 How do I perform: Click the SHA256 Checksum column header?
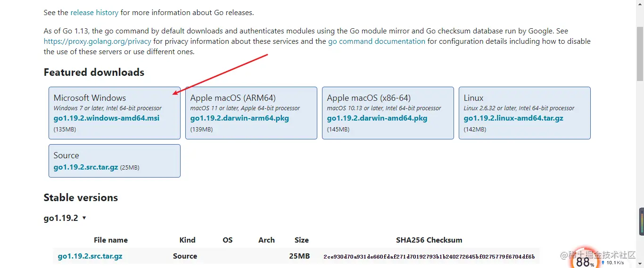point(429,240)
